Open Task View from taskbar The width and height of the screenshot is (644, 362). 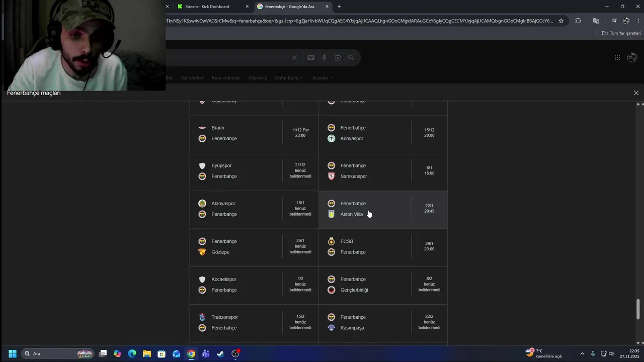tap(103, 353)
